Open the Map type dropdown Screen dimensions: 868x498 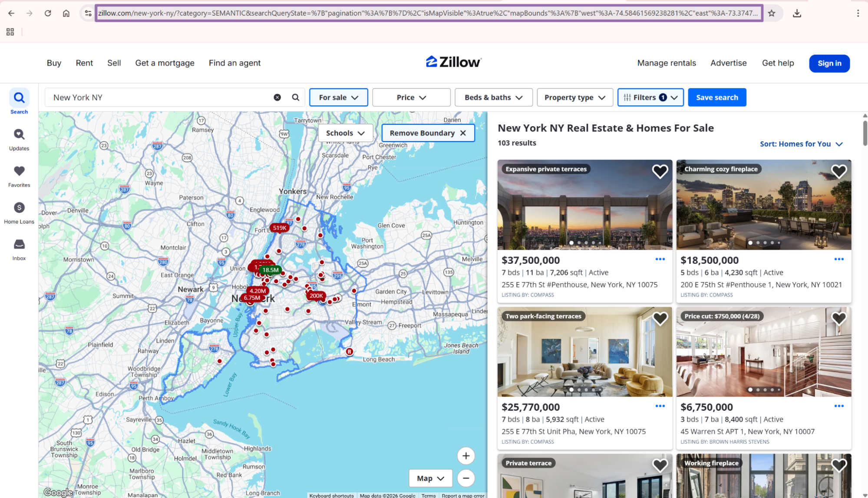pyautogui.click(x=431, y=478)
